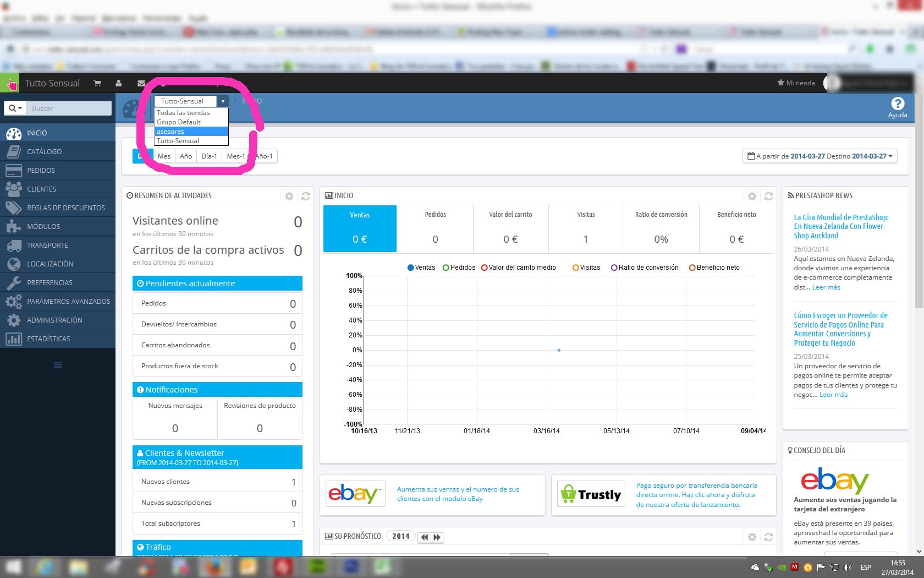Image resolution: width=924 pixels, height=578 pixels.
Task: Open La Gira Mundial de PrestaShop article
Action: [841, 226]
